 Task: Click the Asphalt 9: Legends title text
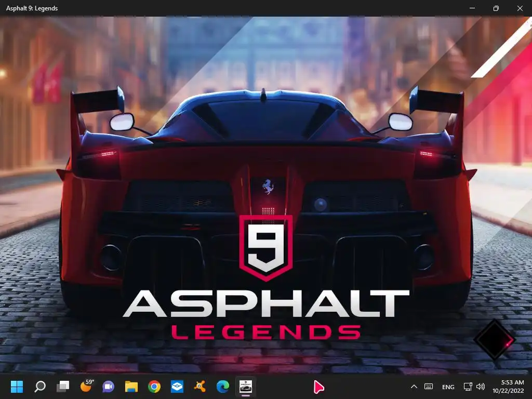click(x=32, y=8)
